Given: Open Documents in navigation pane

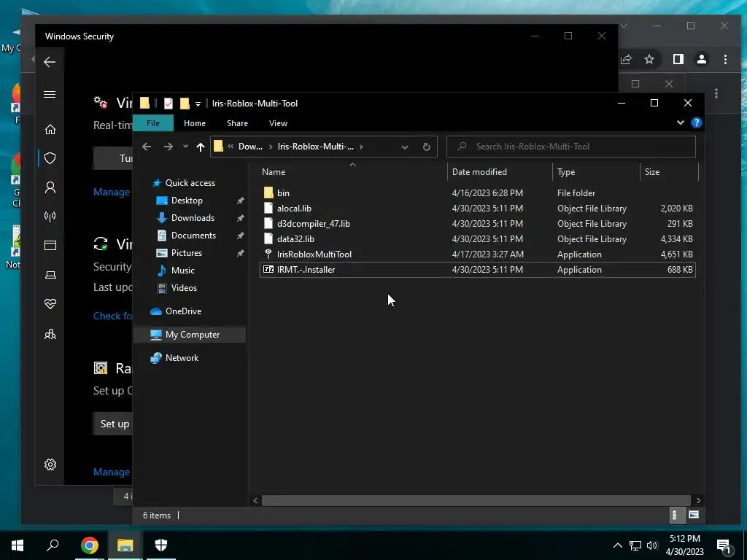Looking at the screenshot, I should 193,236.
